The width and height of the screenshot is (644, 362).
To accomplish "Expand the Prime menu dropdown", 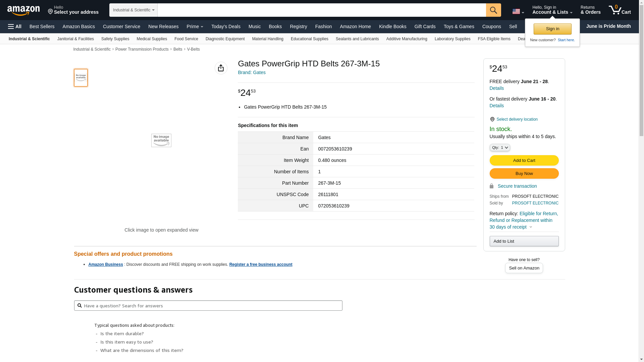I will coord(195,26).
